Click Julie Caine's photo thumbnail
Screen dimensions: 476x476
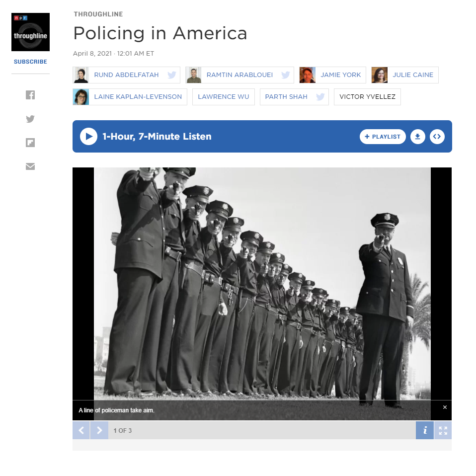point(380,75)
